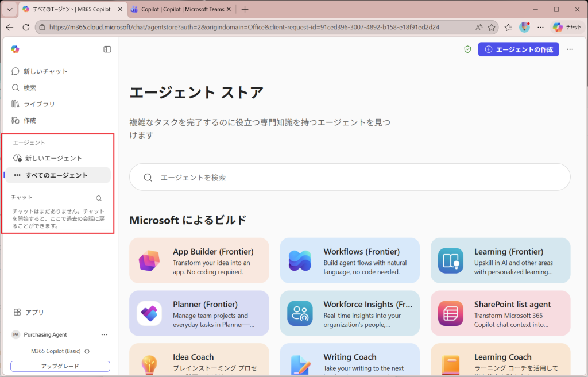Collapse the sidebar with the panel icon
Screen dimensions: 588x377
[107, 49]
